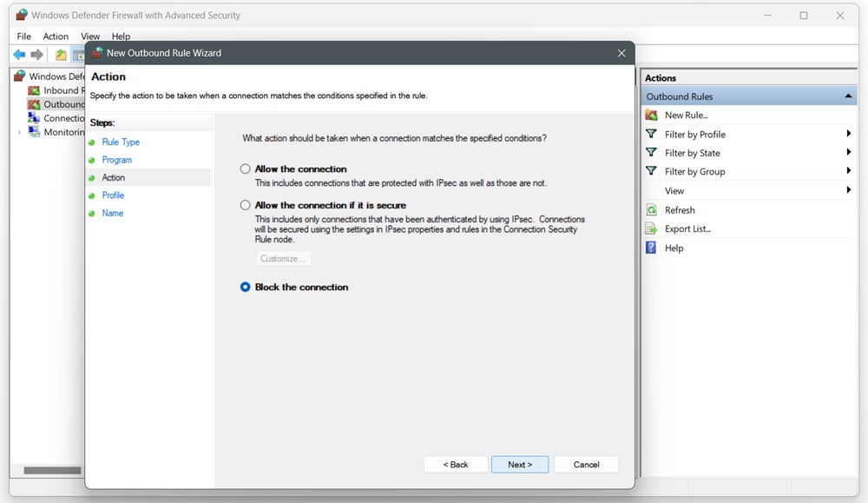Viewport: 868px width, 503px height.
Task: Open the View menu
Action: pos(89,36)
